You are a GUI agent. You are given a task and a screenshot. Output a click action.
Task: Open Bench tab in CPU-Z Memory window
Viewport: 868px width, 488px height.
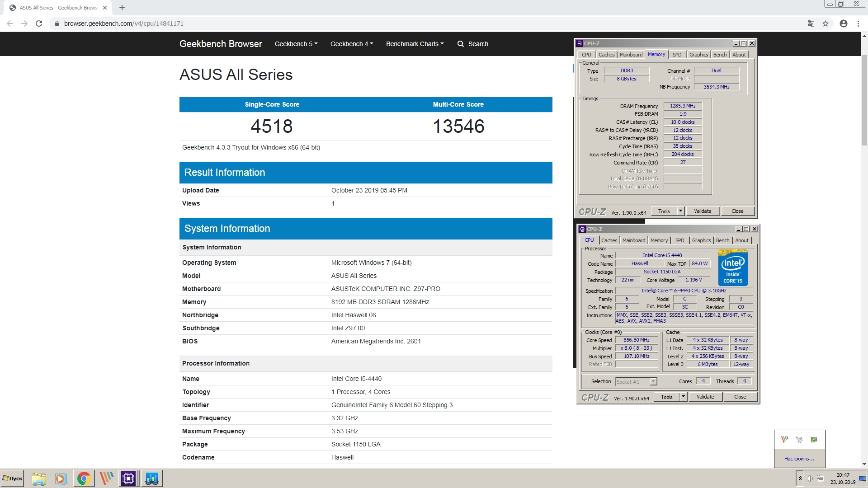pyautogui.click(x=720, y=55)
